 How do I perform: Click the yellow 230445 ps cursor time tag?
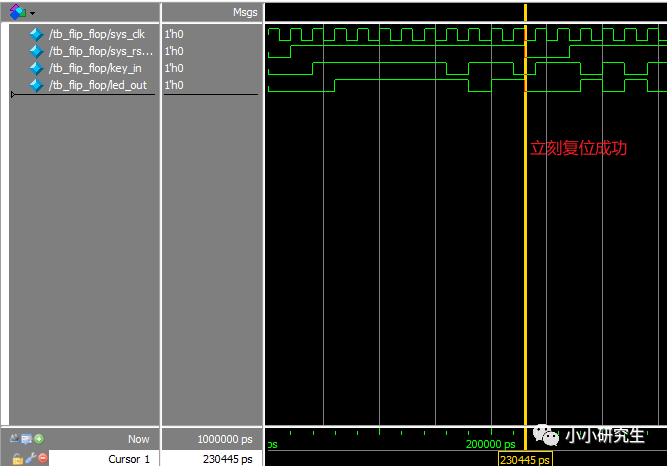click(525, 460)
